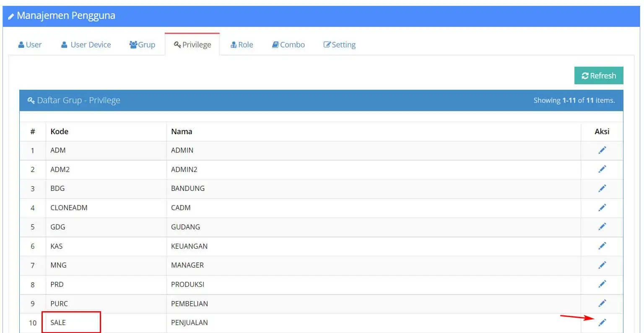Switch to the User tab

click(30, 45)
